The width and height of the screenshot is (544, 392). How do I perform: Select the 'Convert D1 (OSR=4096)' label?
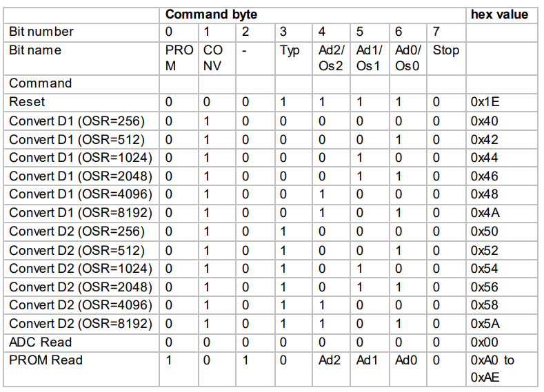[81, 194]
